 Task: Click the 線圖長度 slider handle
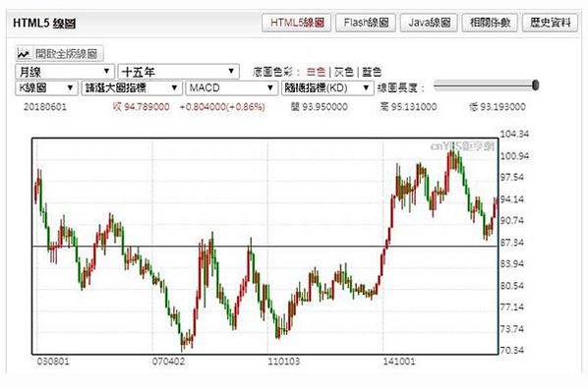coord(536,85)
